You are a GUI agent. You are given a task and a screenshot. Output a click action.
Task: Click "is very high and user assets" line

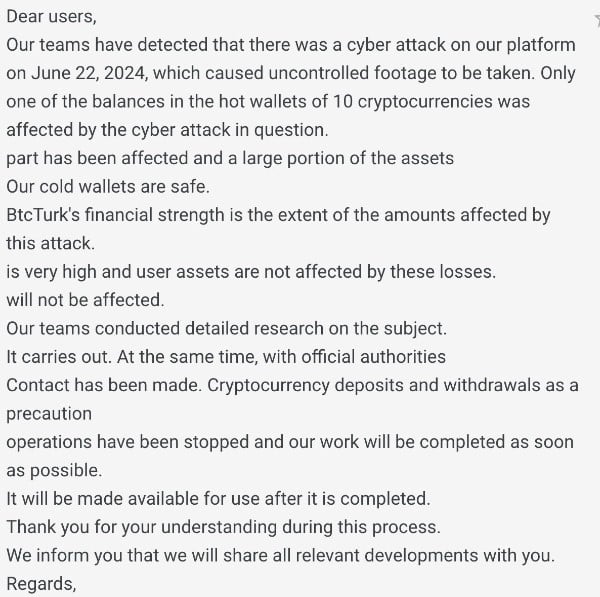(251, 271)
